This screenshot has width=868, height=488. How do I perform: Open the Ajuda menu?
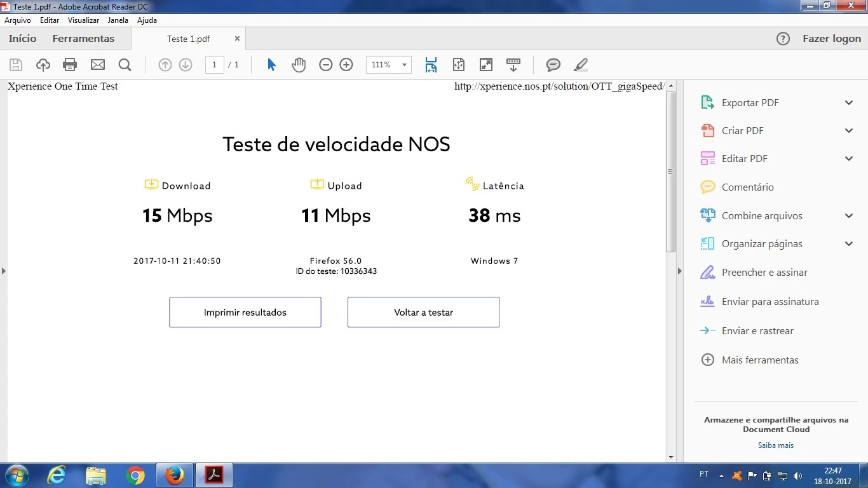click(147, 20)
